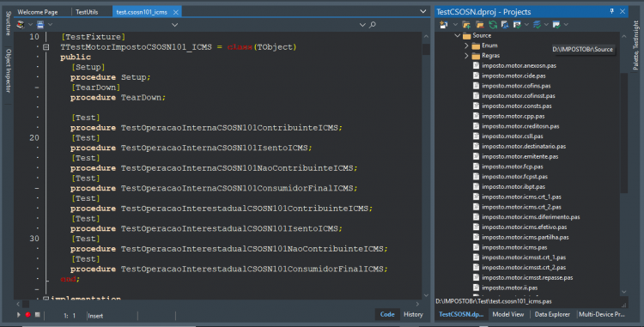Collapse the TTestMotorImpostoCSOSN101_ICMS class fold marker
The height and width of the screenshot is (327, 644).
46,47
